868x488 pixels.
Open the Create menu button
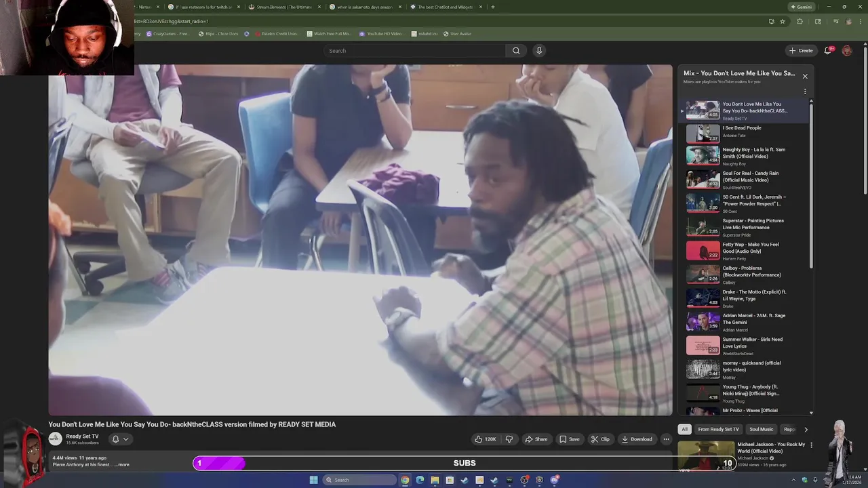[801, 51]
